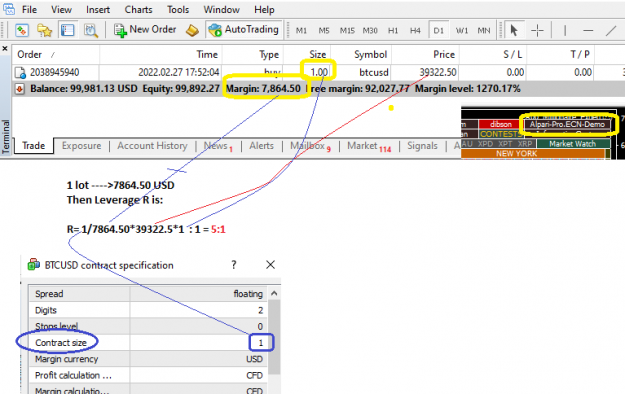
Task: Select the MN timeframe
Action: [x=484, y=31]
